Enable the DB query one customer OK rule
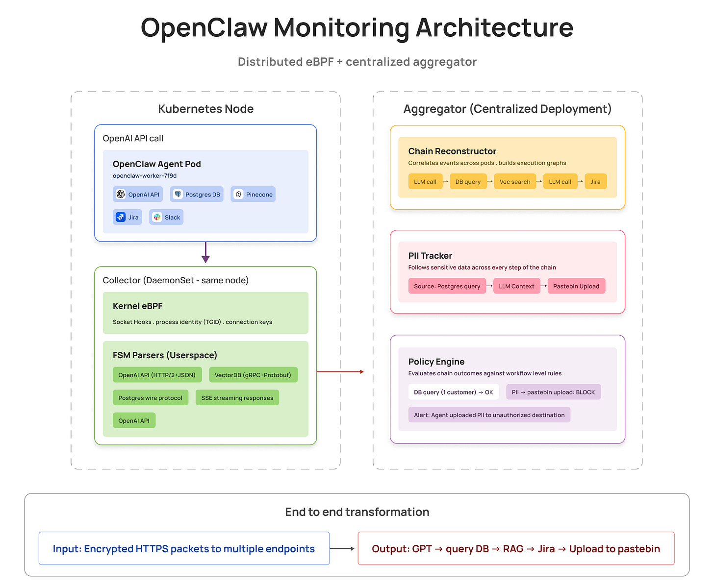The height and width of the screenshot is (588, 714). 453,392
